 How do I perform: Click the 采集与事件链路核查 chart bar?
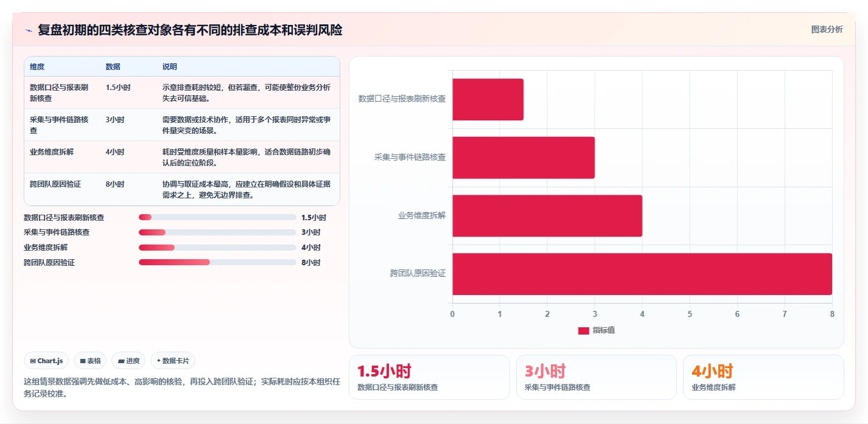point(523,158)
